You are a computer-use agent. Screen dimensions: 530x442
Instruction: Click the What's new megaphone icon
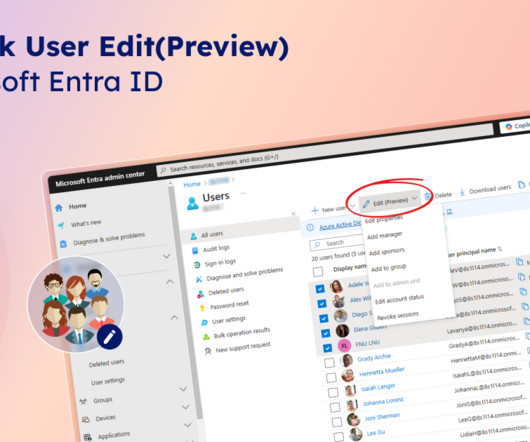click(61, 225)
